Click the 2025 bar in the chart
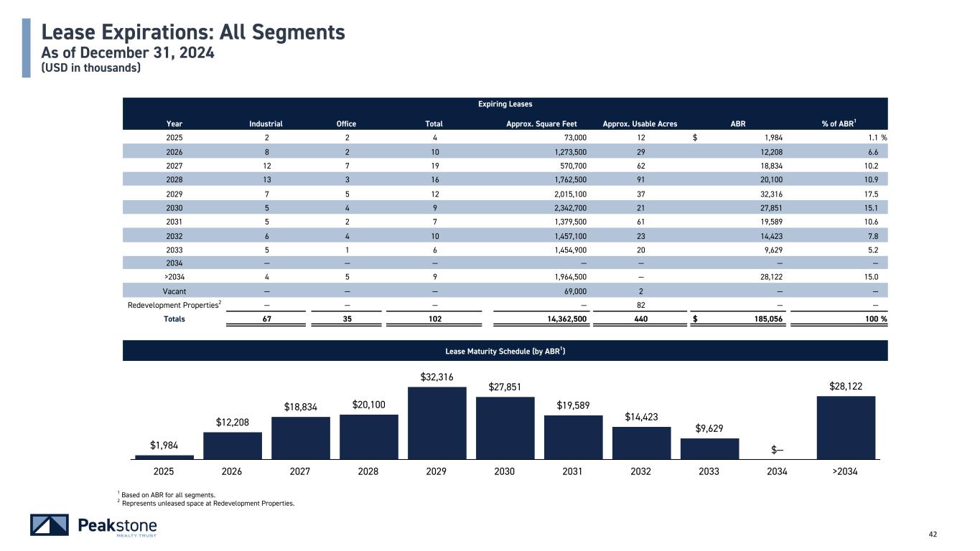980x551 pixels. 164,456
